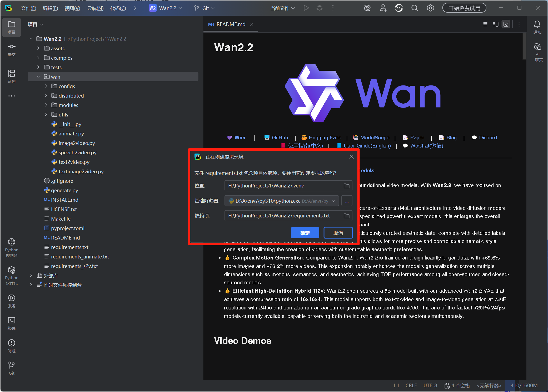Change the UTF-8 encoding in status bar
The image size is (548, 392).
point(430,385)
